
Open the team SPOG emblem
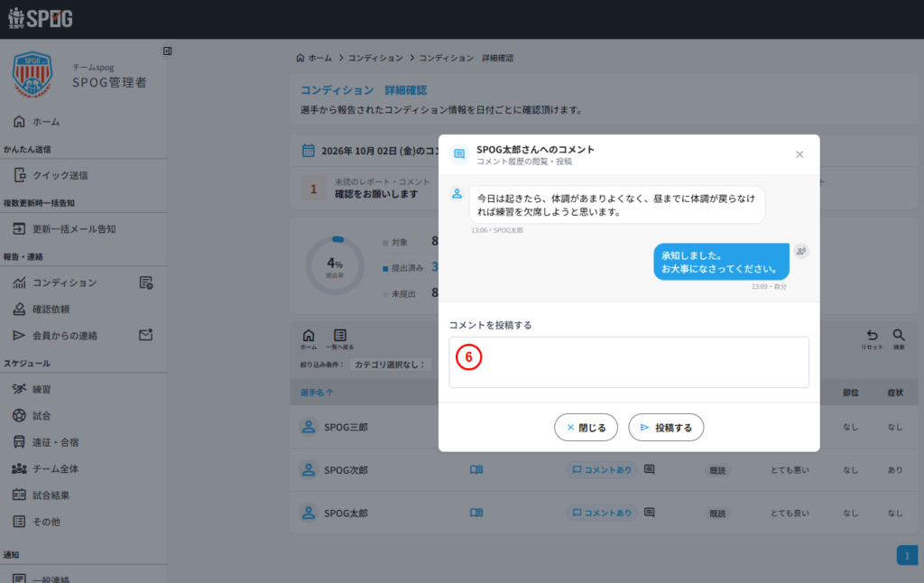point(32,74)
